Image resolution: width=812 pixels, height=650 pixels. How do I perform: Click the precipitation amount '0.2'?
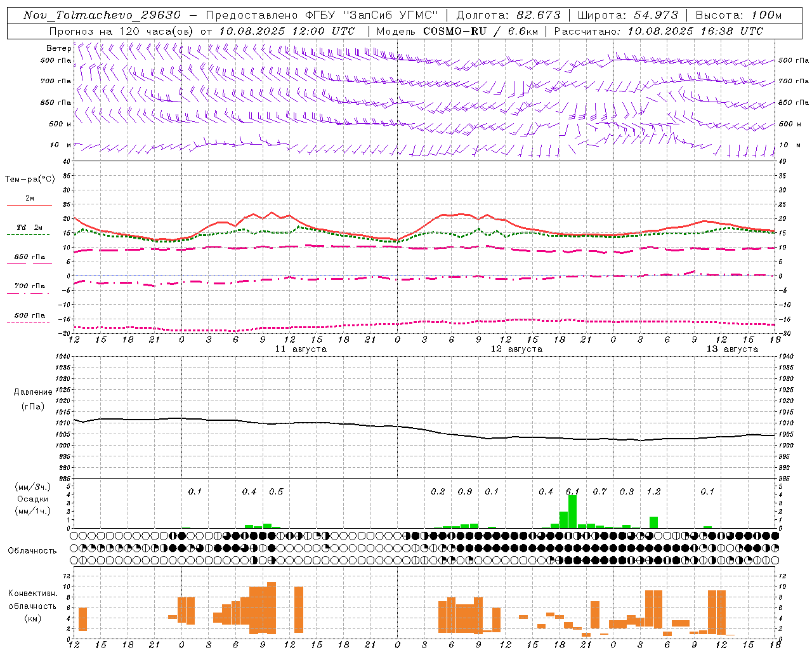[438, 491]
